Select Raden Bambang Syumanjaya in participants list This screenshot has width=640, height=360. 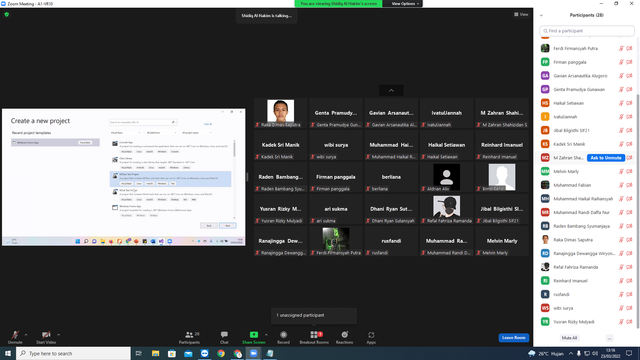[x=586, y=226]
